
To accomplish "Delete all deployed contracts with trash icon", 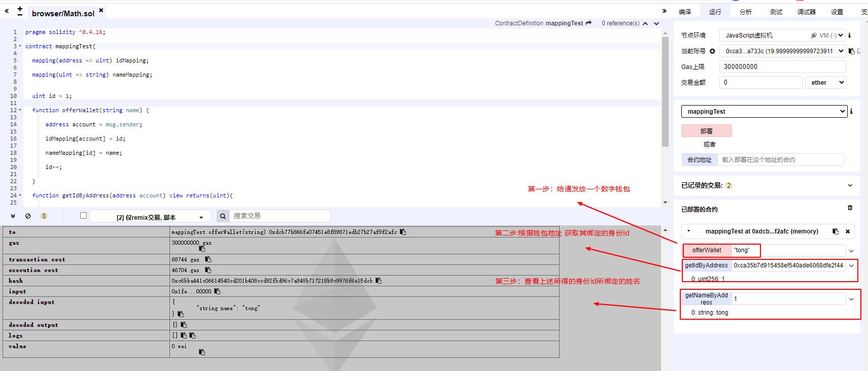I will 850,208.
